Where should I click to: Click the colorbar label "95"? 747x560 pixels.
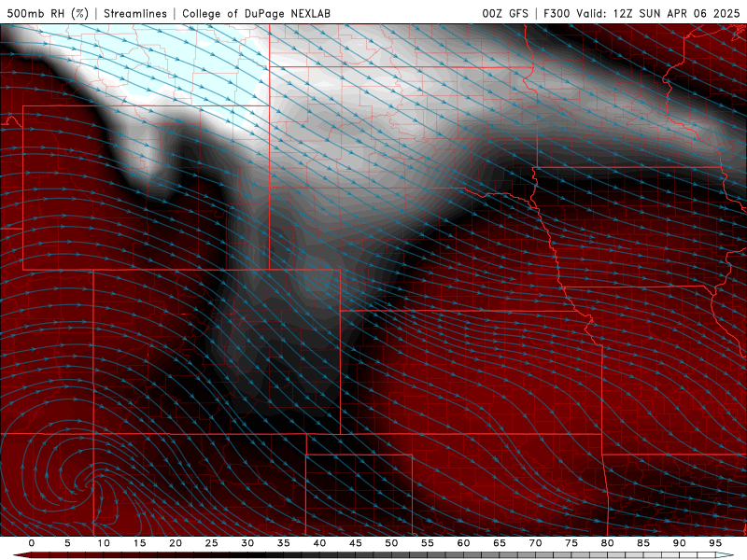(715, 543)
